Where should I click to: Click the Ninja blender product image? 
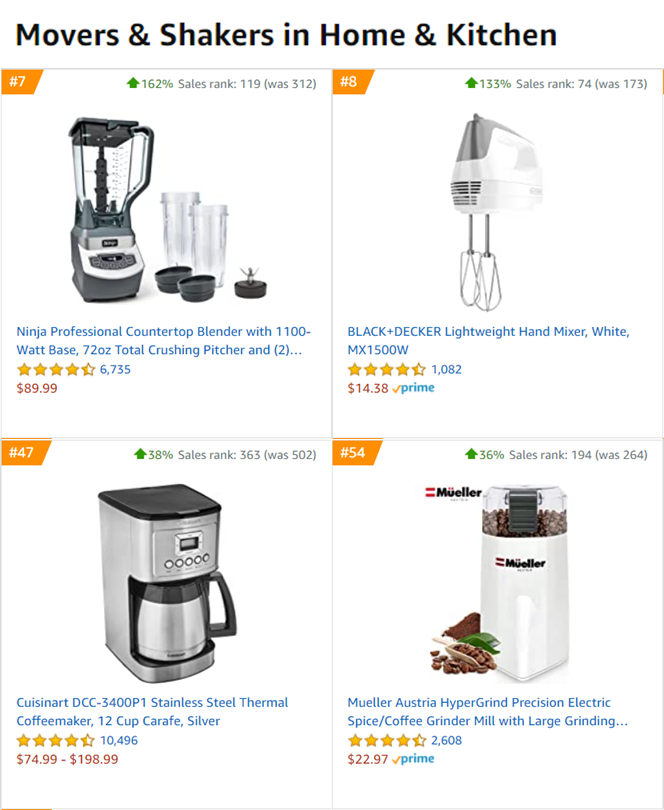point(168,211)
